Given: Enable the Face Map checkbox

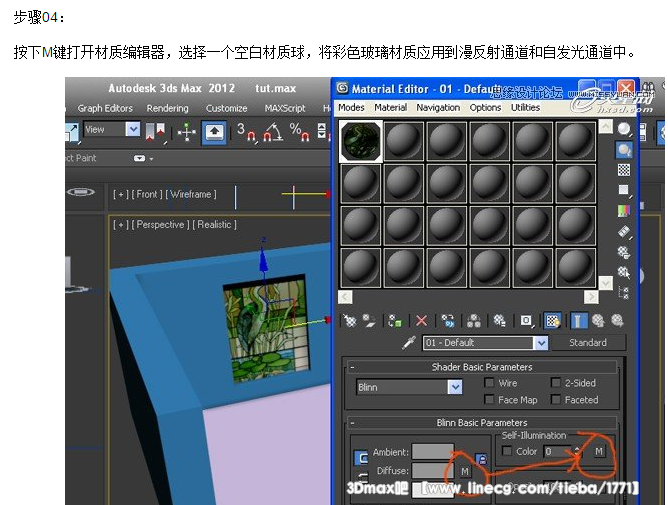Looking at the screenshot, I should tap(489, 399).
